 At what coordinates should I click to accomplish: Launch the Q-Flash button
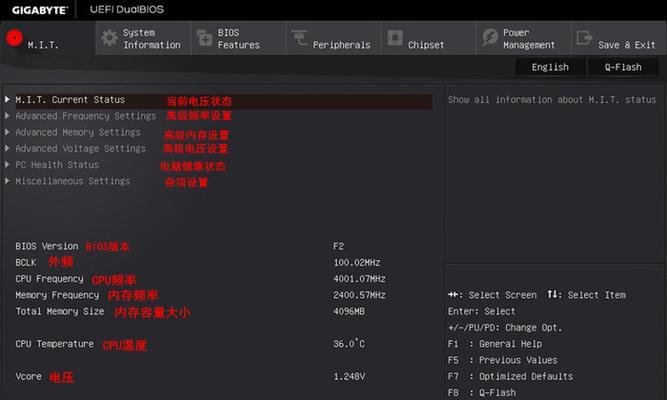tap(624, 67)
